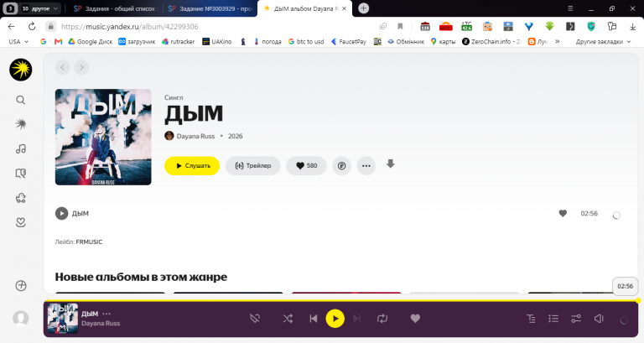Screen dimensions: 644x343
Task: Click the album cover ДЫМ image
Action: tap(103, 138)
